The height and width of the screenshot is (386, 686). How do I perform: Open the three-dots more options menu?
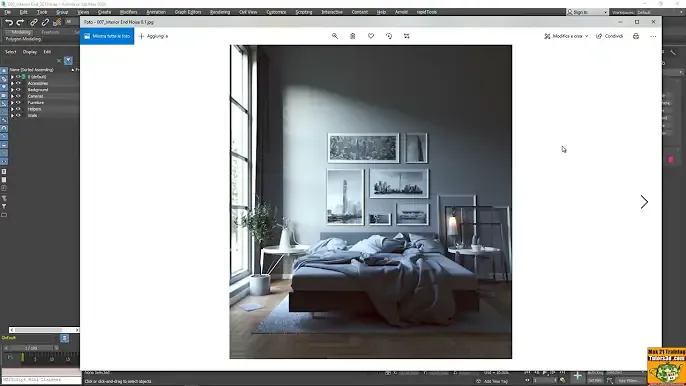pyautogui.click(x=653, y=36)
